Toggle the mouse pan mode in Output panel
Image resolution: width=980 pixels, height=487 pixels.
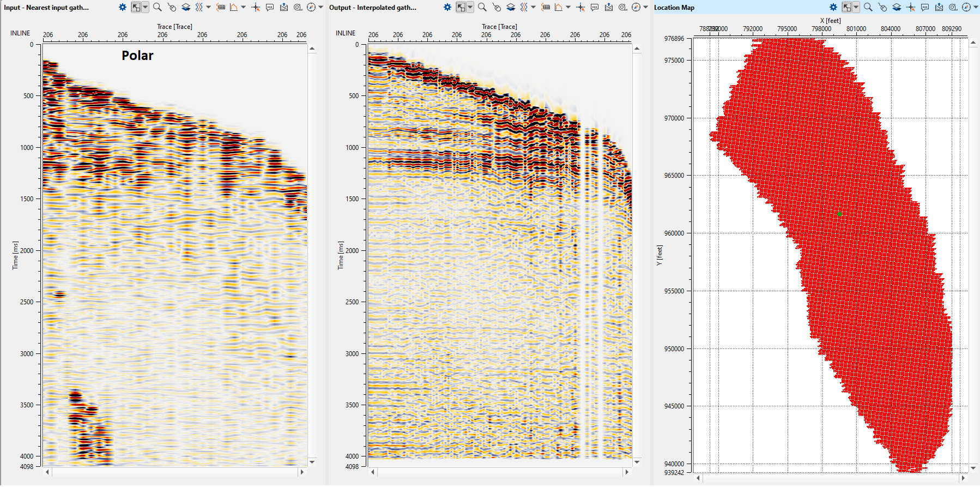point(497,7)
